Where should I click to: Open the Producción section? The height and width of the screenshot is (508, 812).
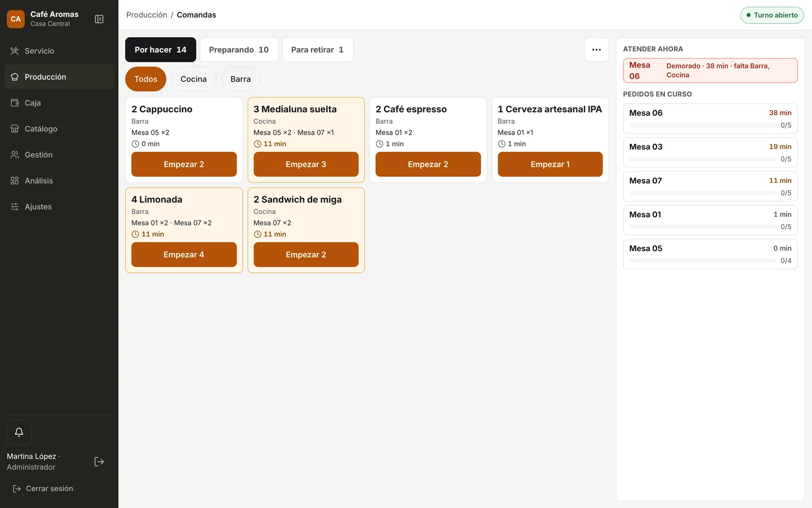click(59, 77)
